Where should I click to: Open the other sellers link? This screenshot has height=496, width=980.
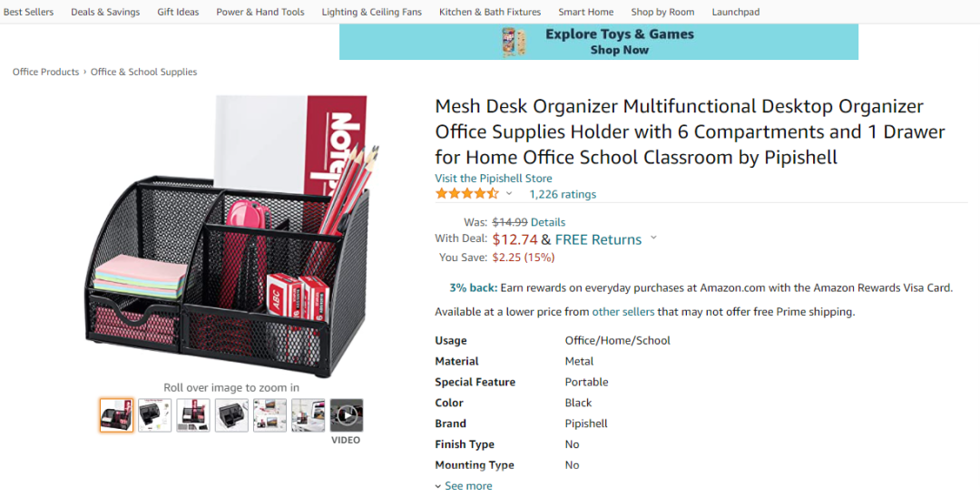(x=622, y=312)
